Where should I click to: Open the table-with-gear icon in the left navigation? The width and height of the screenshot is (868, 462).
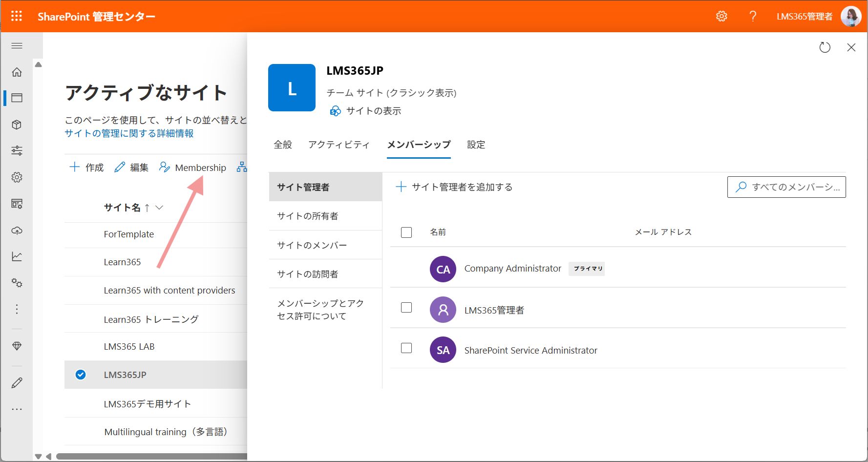[17, 204]
